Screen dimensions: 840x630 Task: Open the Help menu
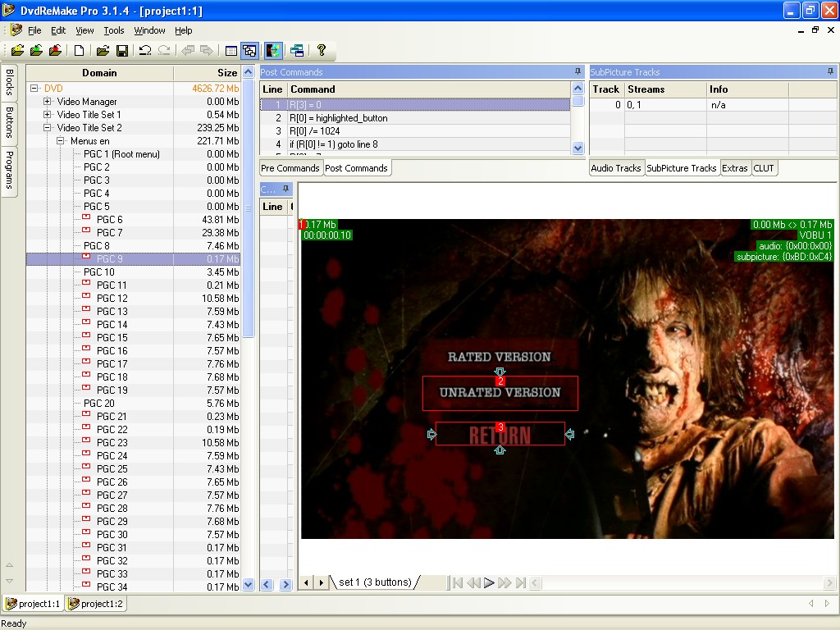coord(183,30)
